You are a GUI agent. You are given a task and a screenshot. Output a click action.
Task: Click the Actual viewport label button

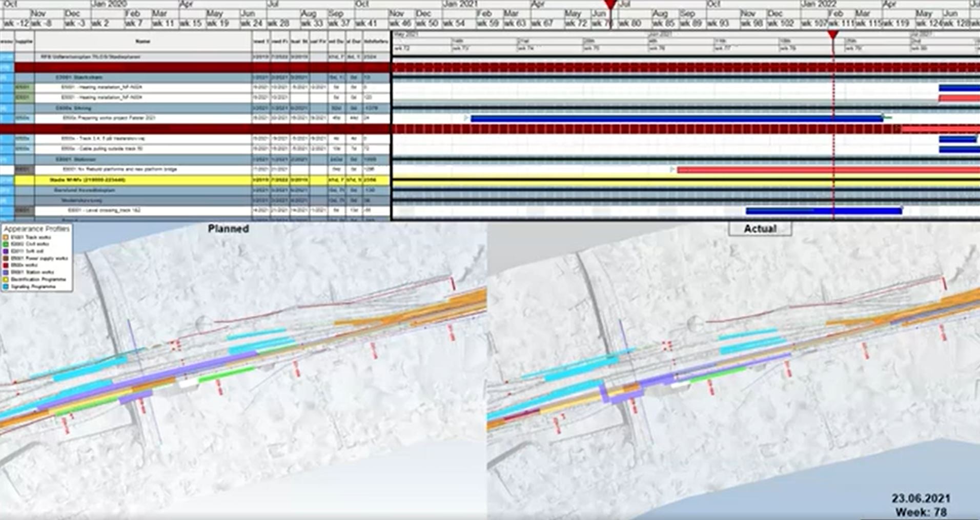pos(760,229)
